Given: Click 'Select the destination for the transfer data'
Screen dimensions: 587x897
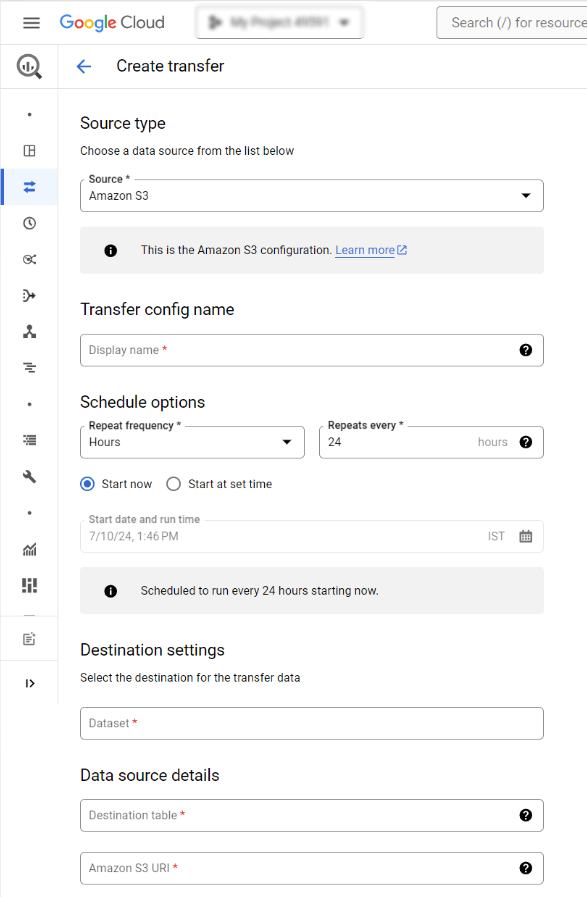Looking at the screenshot, I should [x=190, y=677].
